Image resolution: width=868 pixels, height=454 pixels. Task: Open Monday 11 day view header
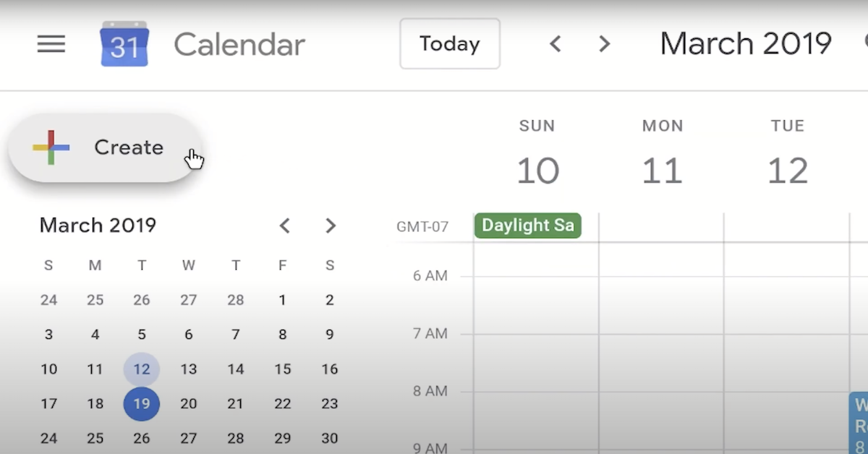tap(662, 171)
